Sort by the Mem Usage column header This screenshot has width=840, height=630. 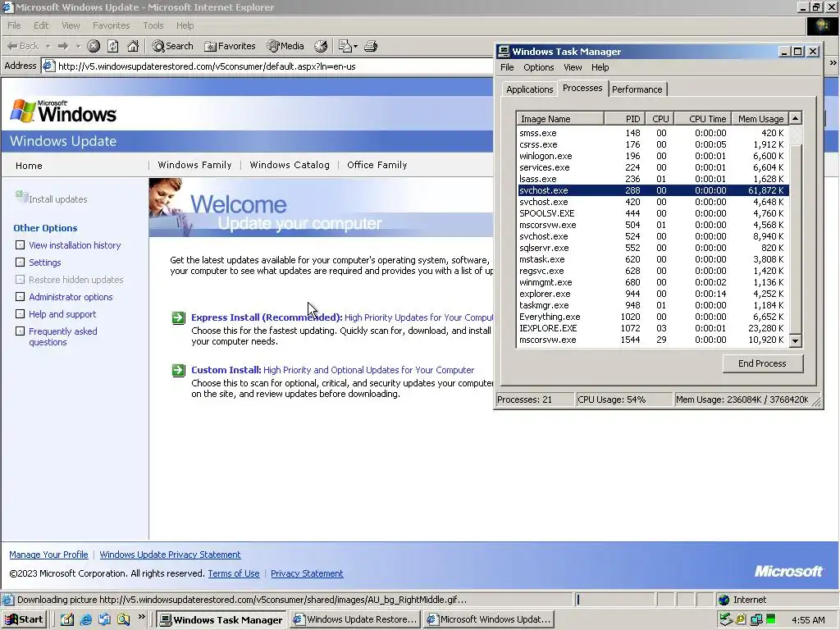tap(760, 119)
